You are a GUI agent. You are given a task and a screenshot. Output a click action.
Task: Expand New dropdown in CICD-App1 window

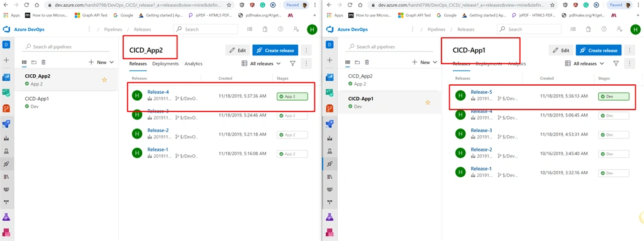pos(425,62)
